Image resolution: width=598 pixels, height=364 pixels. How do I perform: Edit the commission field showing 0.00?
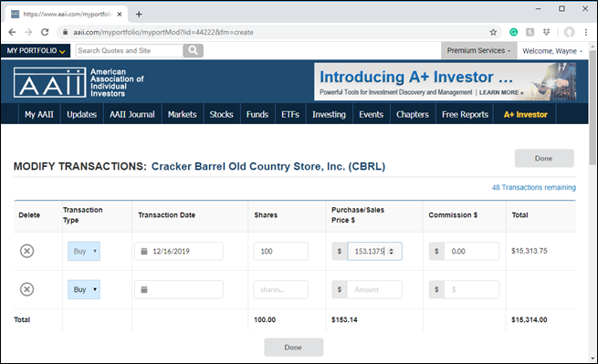471,251
